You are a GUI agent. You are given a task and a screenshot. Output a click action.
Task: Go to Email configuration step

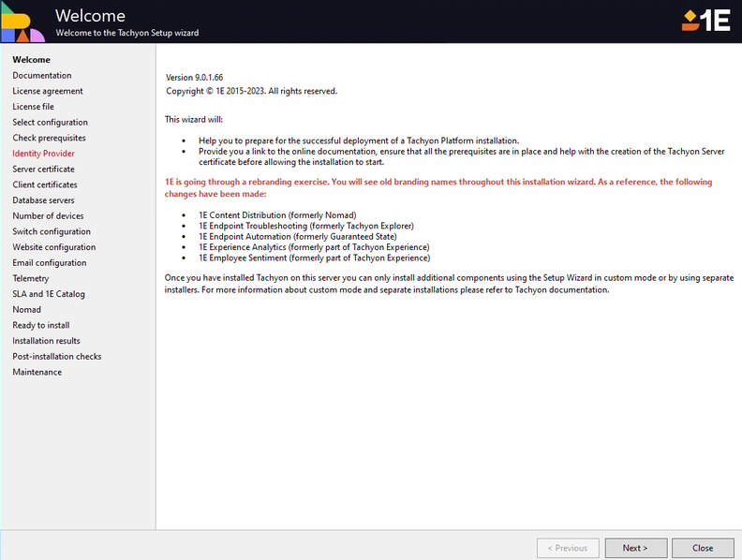click(x=50, y=263)
